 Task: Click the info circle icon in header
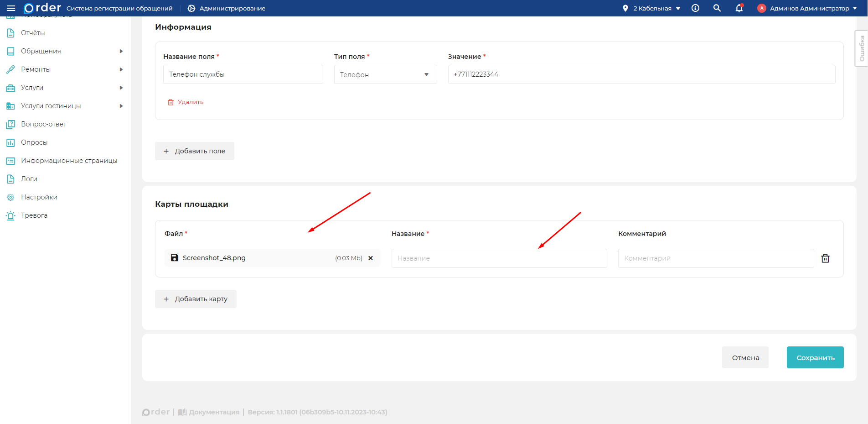pos(695,8)
